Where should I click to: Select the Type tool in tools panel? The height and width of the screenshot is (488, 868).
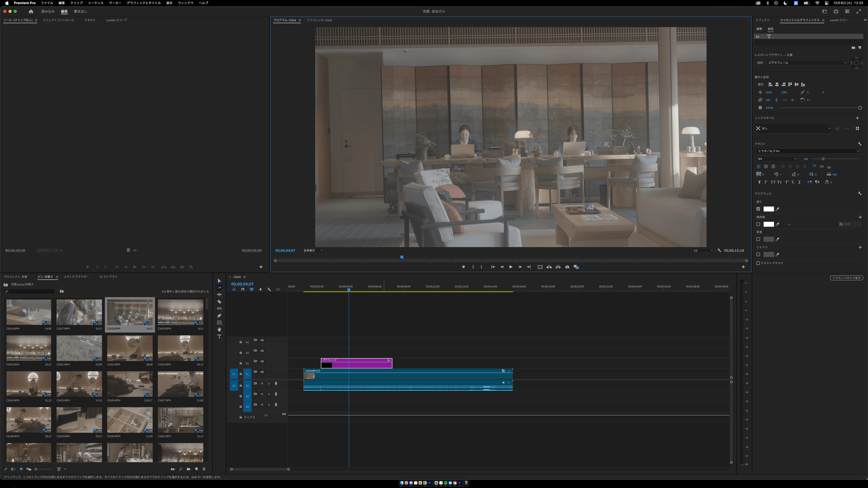[219, 336]
